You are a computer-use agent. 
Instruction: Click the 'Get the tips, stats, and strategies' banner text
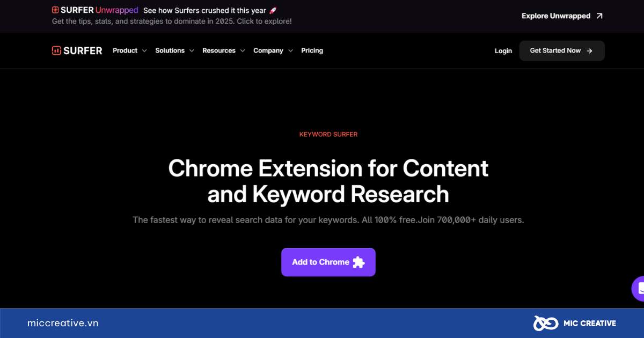(x=172, y=21)
